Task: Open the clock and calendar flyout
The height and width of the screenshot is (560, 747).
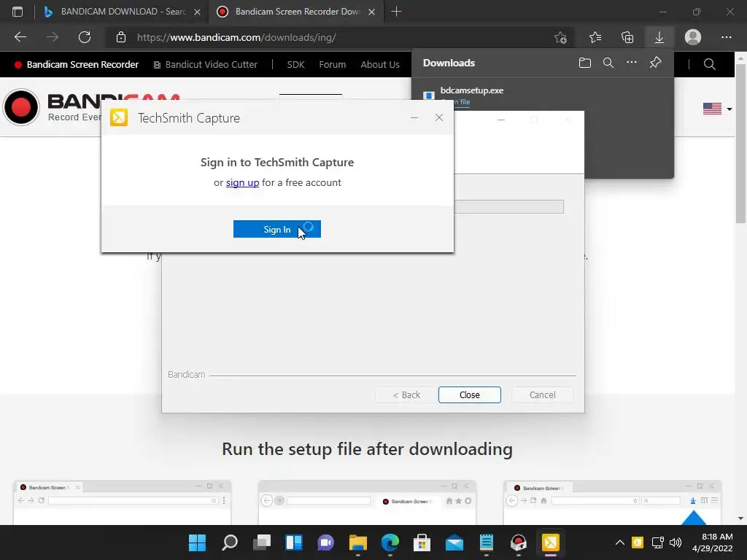Action: tap(712, 542)
